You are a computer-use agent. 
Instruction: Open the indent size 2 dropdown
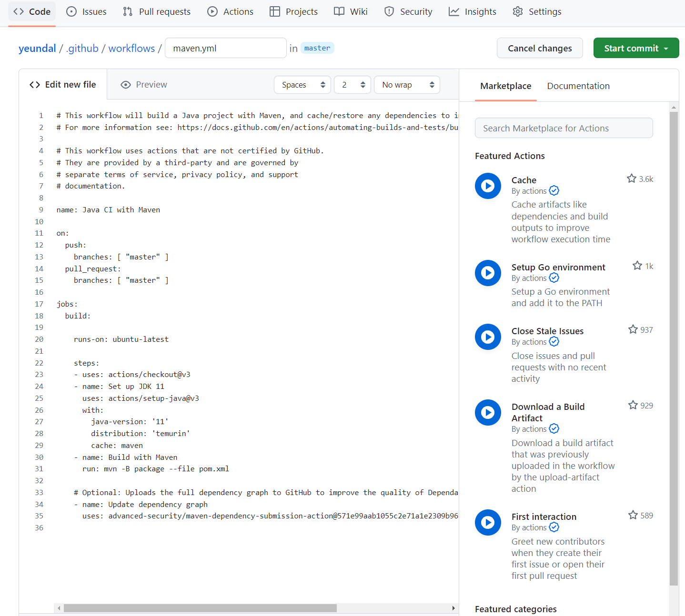click(353, 85)
